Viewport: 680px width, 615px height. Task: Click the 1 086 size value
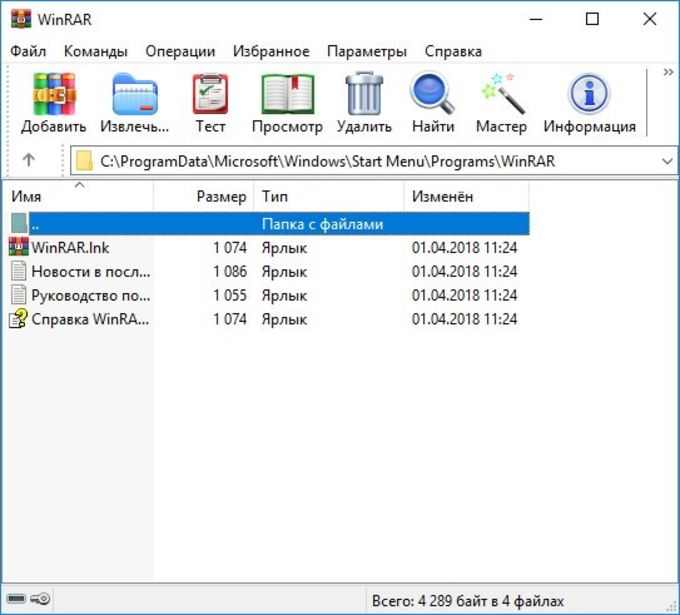[230, 272]
